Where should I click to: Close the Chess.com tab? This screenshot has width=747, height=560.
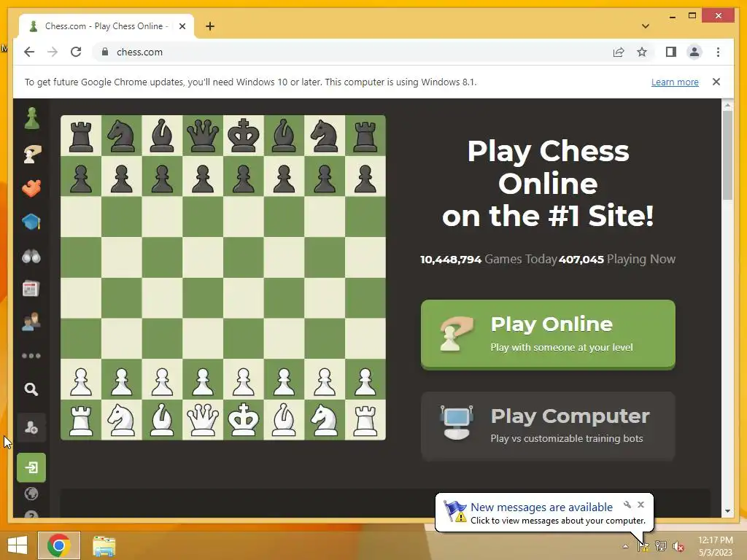click(x=182, y=26)
